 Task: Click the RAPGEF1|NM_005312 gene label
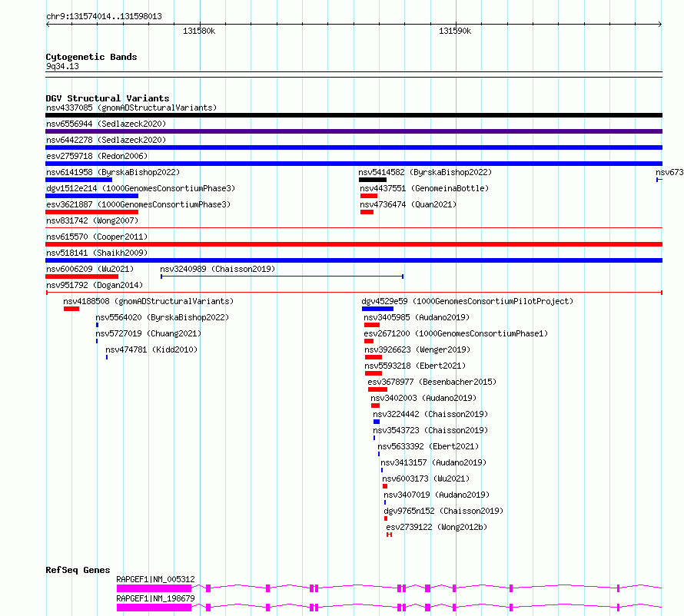155,579
